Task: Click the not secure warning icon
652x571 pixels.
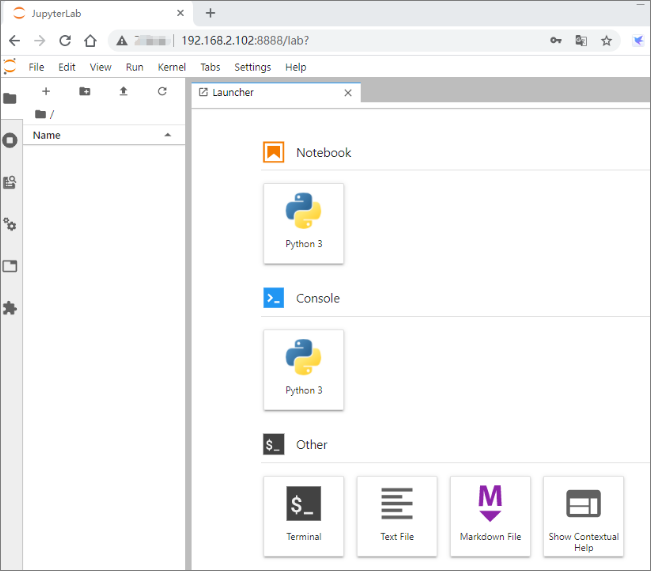Action: point(121,40)
